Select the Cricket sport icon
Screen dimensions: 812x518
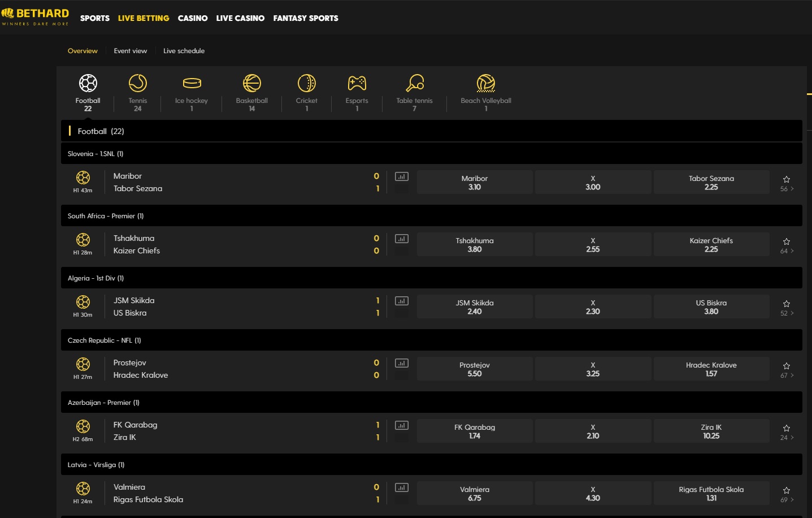[307, 83]
